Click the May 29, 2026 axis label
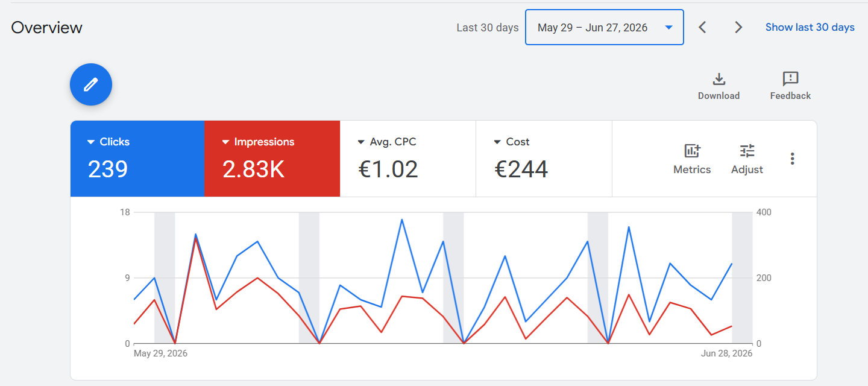The image size is (868, 386). pos(160,353)
